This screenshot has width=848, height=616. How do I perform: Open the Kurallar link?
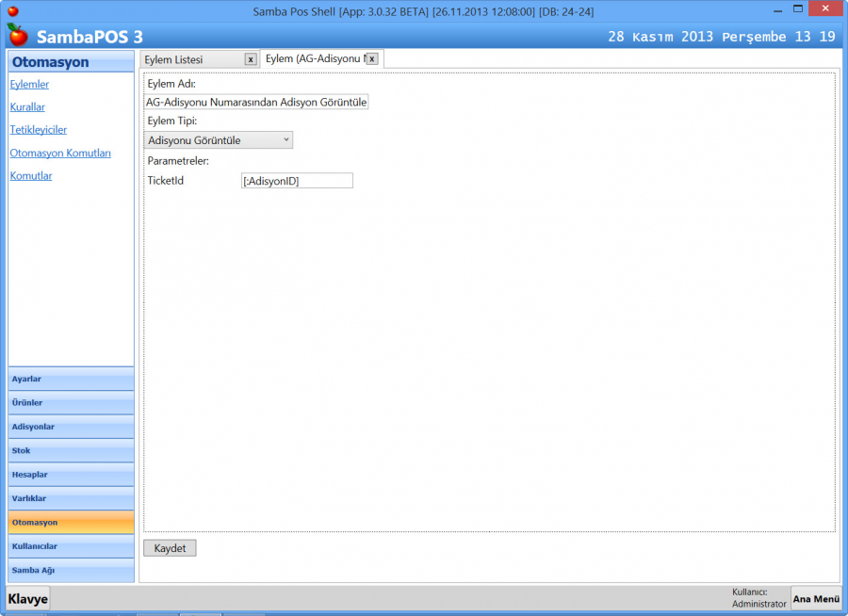[x=27, y=107]
